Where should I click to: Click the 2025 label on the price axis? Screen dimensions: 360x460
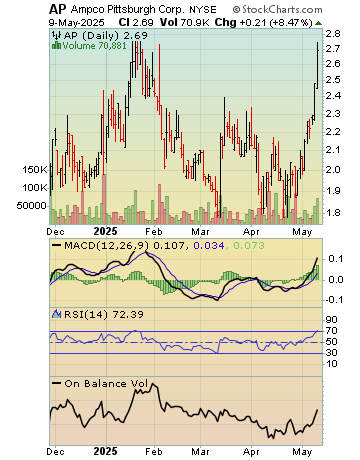click(x=105, y=231)
